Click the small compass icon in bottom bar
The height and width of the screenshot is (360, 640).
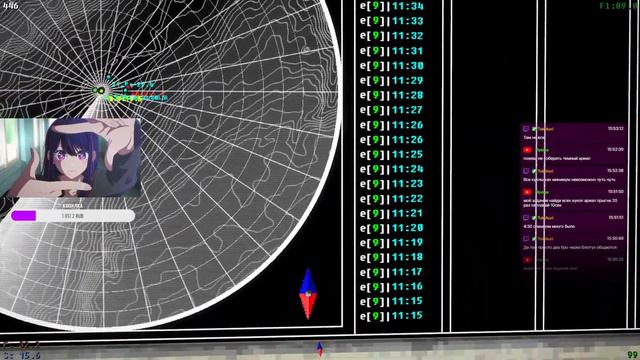click(320, 349)
